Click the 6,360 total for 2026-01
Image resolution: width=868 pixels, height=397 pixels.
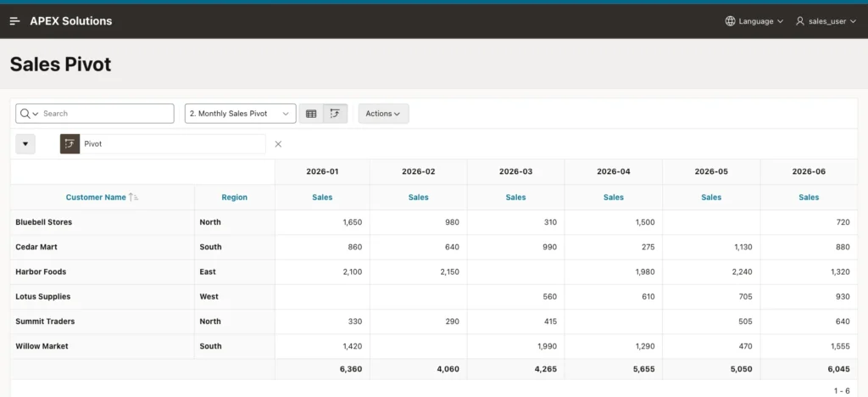pos(351,369)
